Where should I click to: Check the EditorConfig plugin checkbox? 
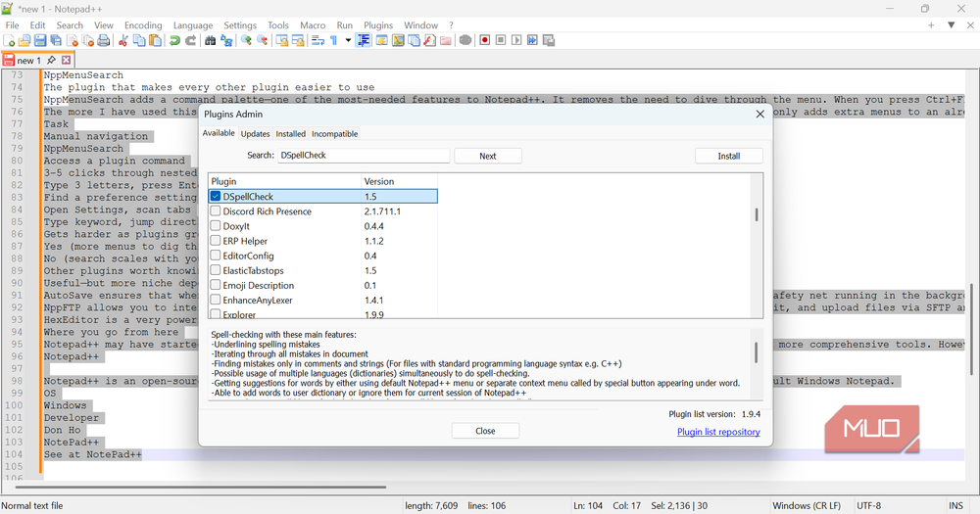[x=216, y=256]
